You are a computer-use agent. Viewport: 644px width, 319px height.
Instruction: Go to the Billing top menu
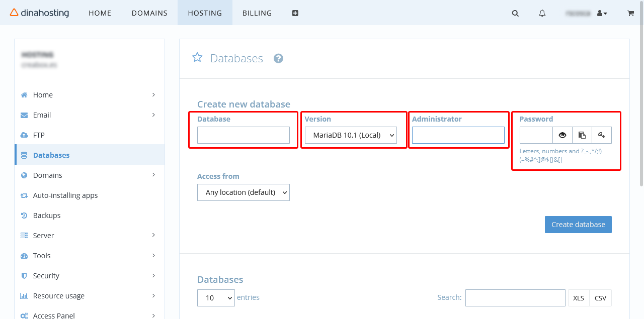click(257, 13)
